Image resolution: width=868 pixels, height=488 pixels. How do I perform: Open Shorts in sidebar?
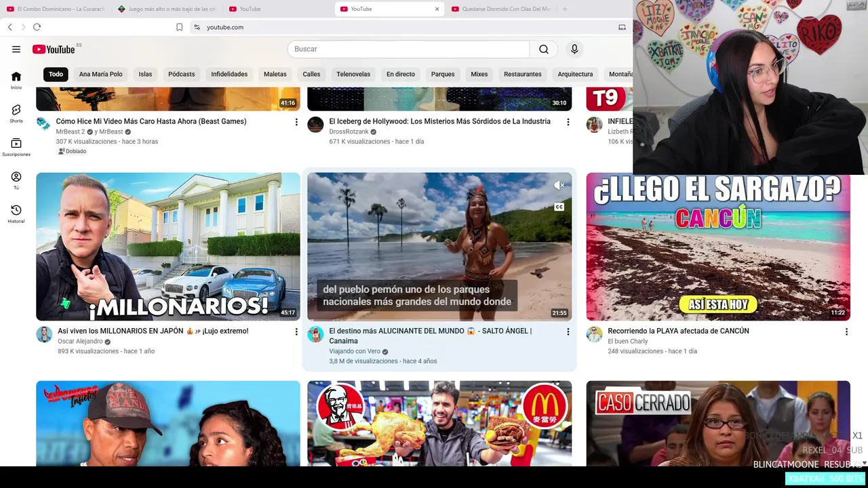click(16, 113)
